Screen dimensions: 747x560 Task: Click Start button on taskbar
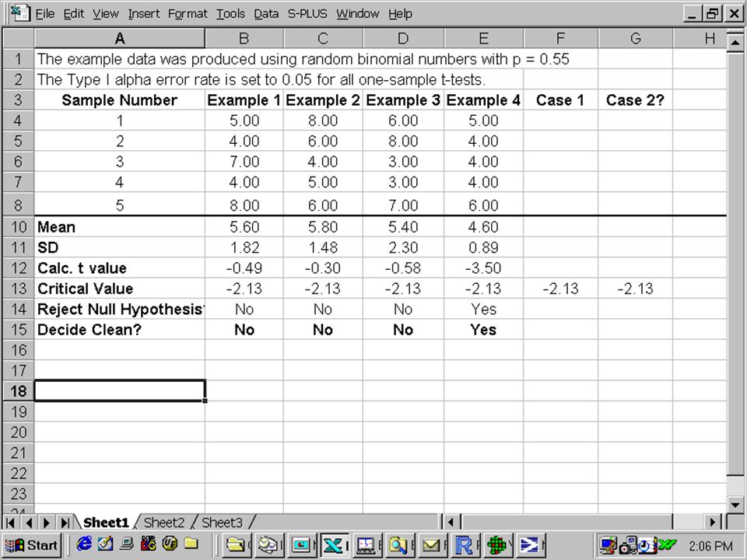point(31,544)
